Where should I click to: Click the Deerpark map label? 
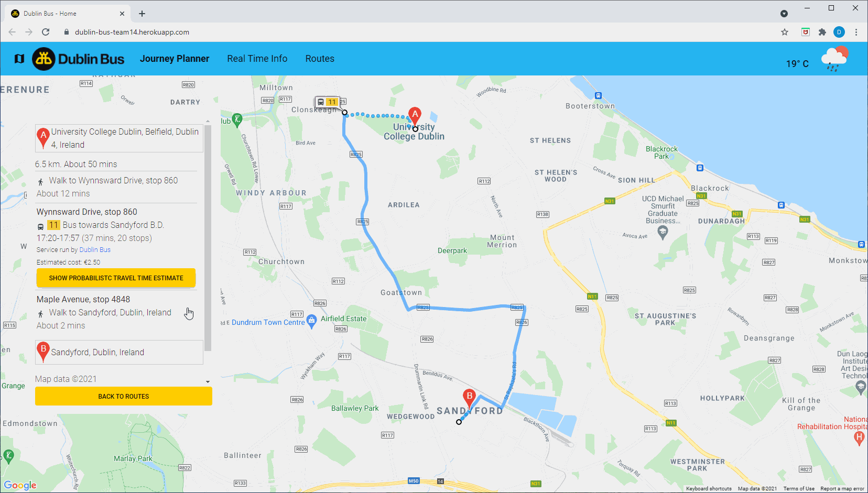point(452,250)
